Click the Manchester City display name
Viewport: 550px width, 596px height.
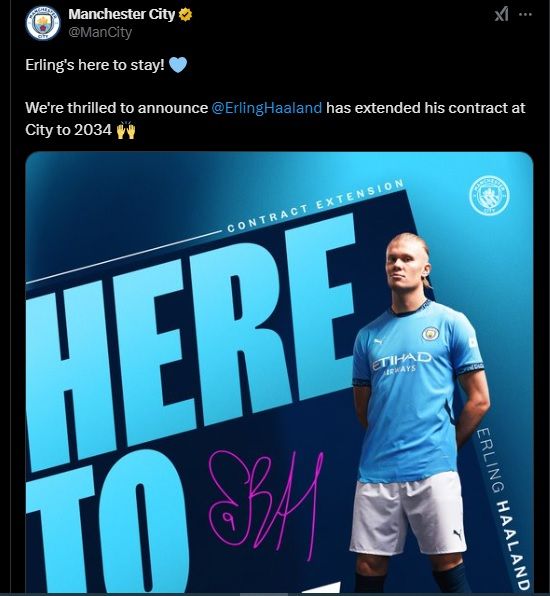pos(122,14)
